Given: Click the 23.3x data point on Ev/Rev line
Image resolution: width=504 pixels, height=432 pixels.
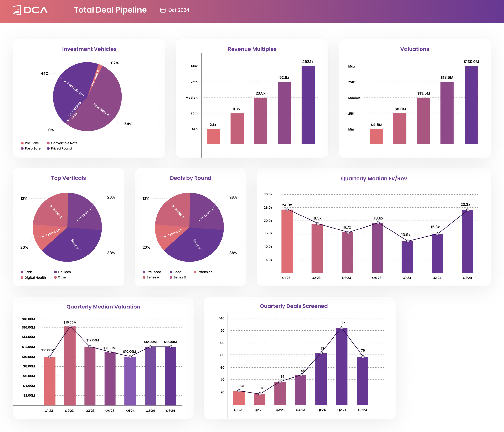Looking at the screenshot, I should (468, 210).
